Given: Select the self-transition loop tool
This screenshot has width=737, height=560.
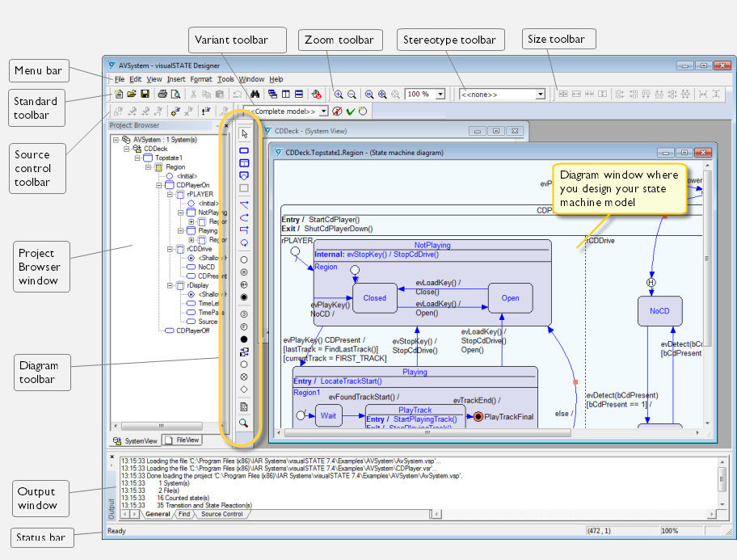Looking at the screenshot, I should tap(244, 243).
